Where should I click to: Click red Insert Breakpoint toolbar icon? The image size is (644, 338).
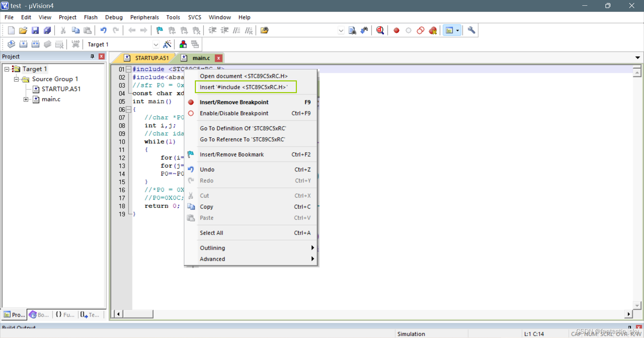(396, 30)
